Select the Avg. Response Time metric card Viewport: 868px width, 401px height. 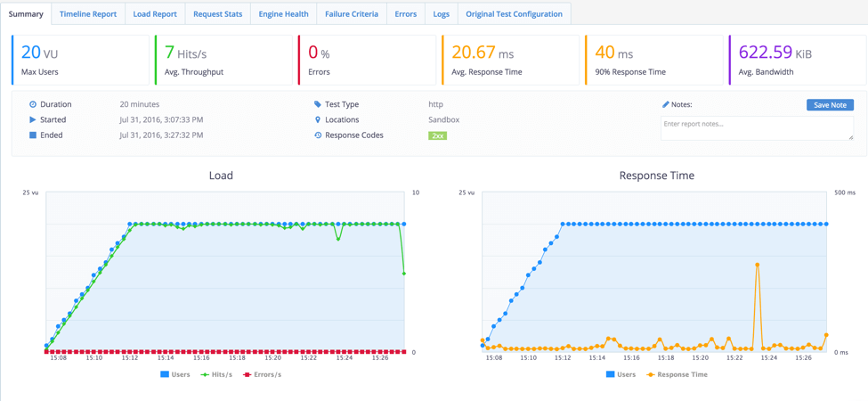[x=510, y=61]
